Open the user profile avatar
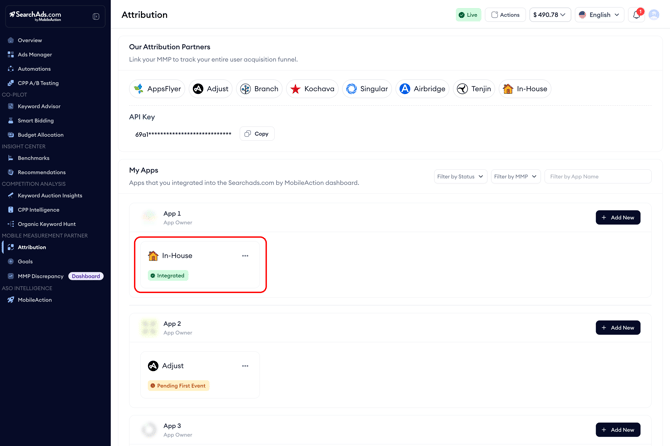This screenshot has width=670, height=446. 654,15
